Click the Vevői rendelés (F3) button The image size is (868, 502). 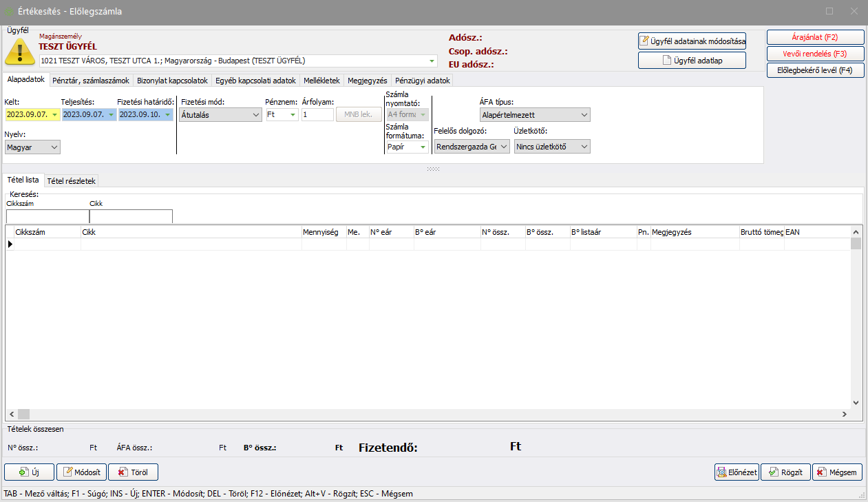coord(815,54)
